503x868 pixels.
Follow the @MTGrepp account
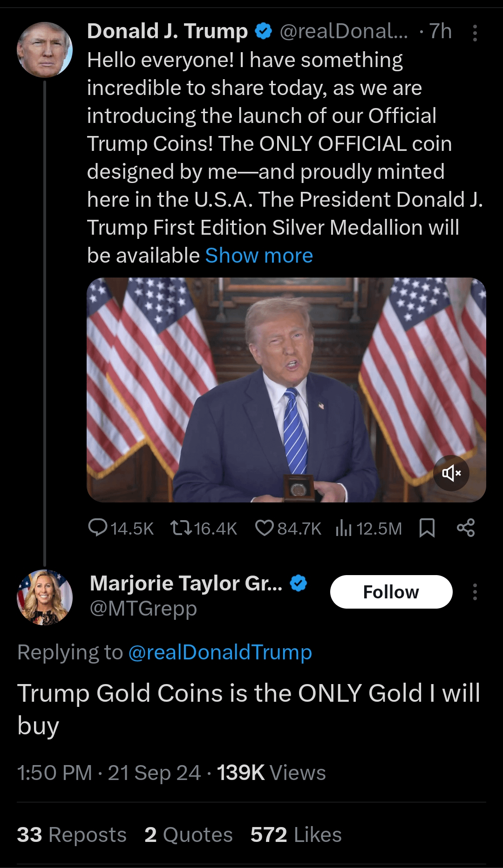point(391,592)
